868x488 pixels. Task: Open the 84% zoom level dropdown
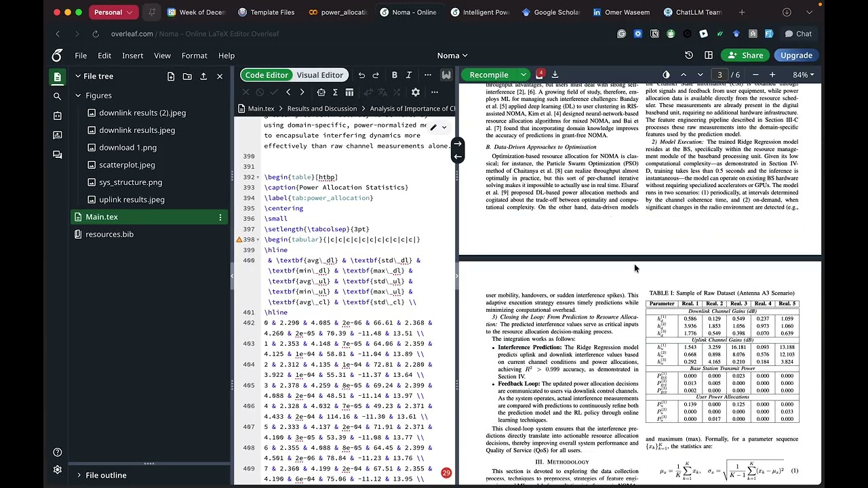803,75
